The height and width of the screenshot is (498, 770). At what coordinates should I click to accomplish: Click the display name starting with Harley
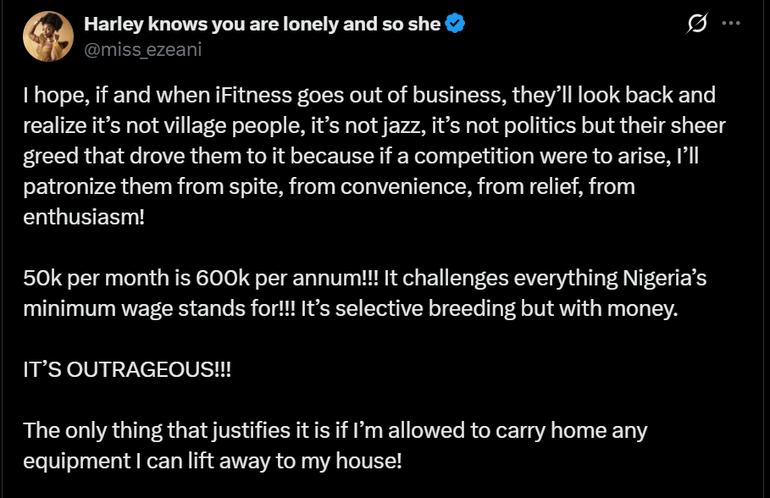pos(262,24)
